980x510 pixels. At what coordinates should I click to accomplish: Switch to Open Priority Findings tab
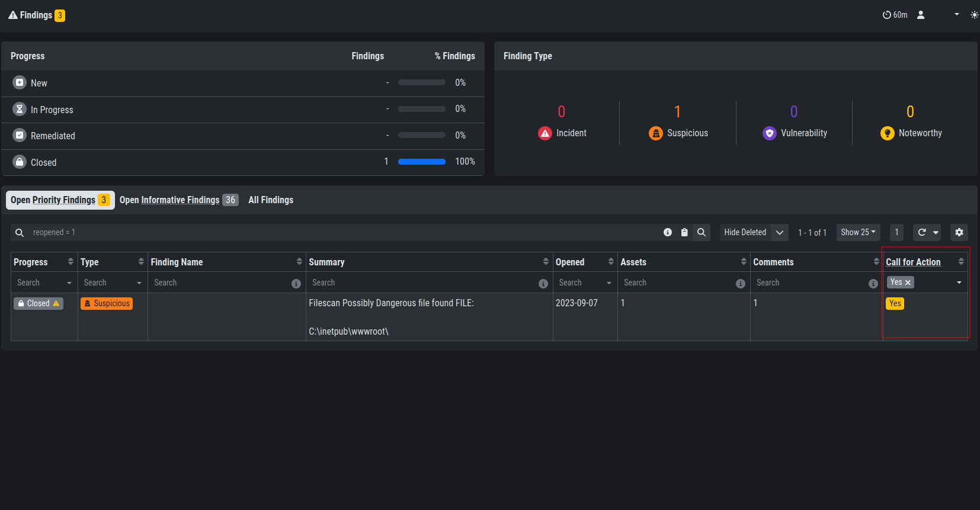pos(60,200)
